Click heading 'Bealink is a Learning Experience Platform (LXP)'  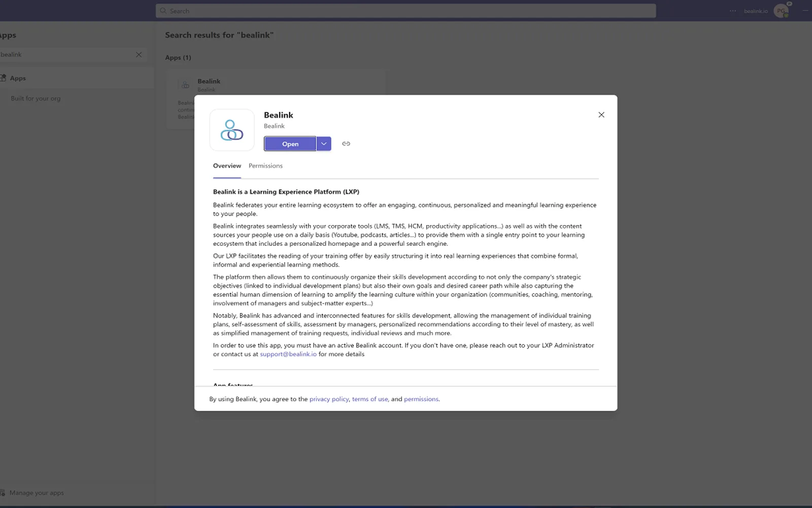tap(286, 192)
